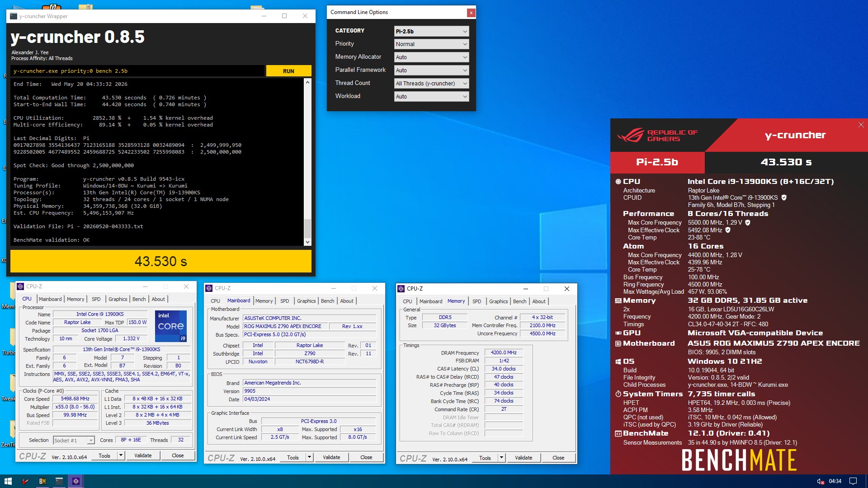Close the Command Line Options window
The width and height of the screenshot is (868, 488).
point(471,13)
